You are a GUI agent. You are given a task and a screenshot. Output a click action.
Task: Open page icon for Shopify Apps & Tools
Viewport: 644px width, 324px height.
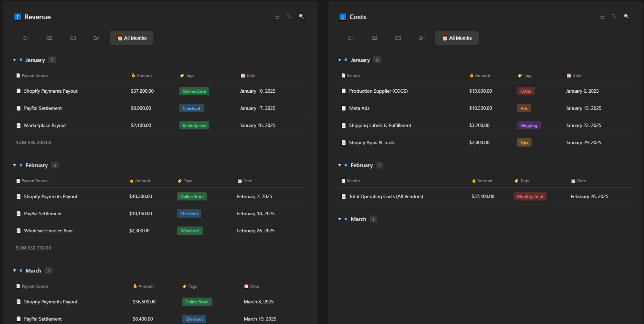[x=343, y=142]
